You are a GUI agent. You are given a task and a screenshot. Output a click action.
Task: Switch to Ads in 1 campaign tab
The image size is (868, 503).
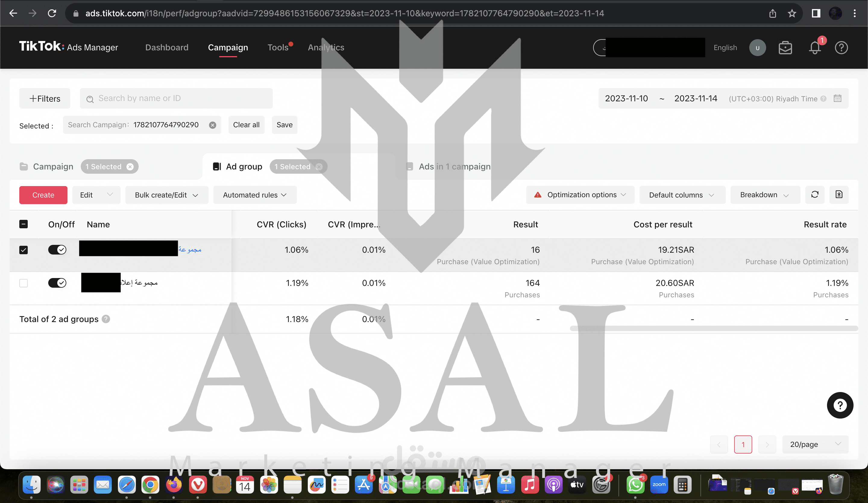coord(454,167)
